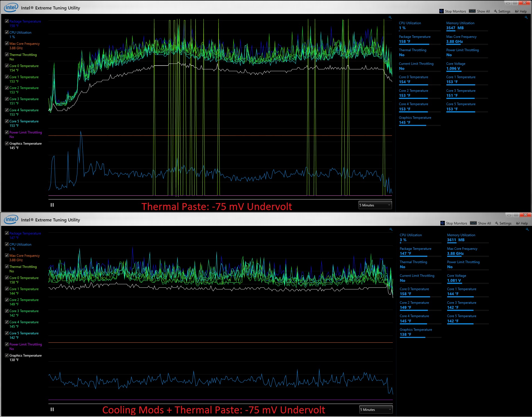532x417 pixels.
Task: Click Stop Monitors label in bottom window
Action: [x=456, y=223]
